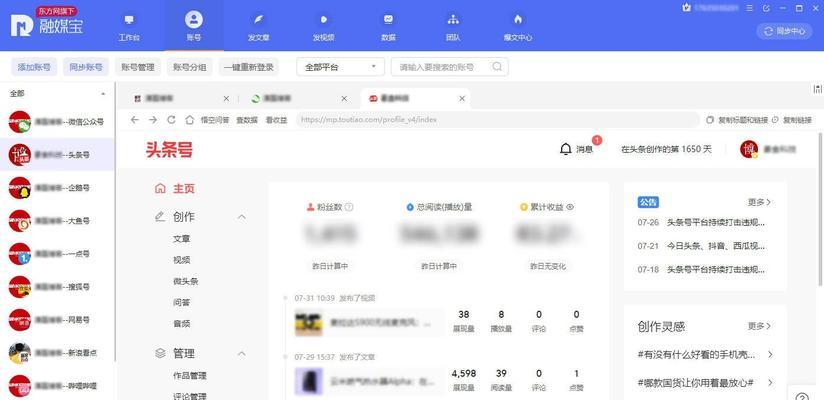Open 文章 under the 创作 menu
824x400 pixels.
[x=181, y=239]
